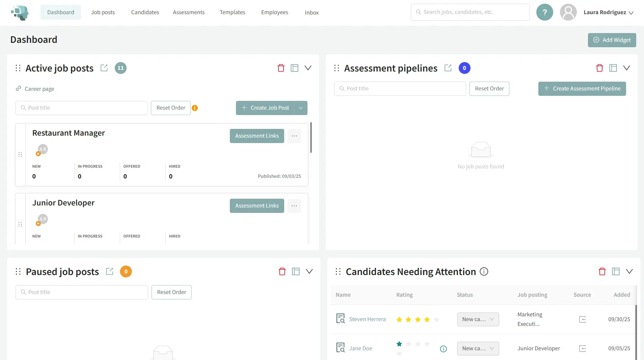Go to the Candidates tab

[x=145, y=12]
